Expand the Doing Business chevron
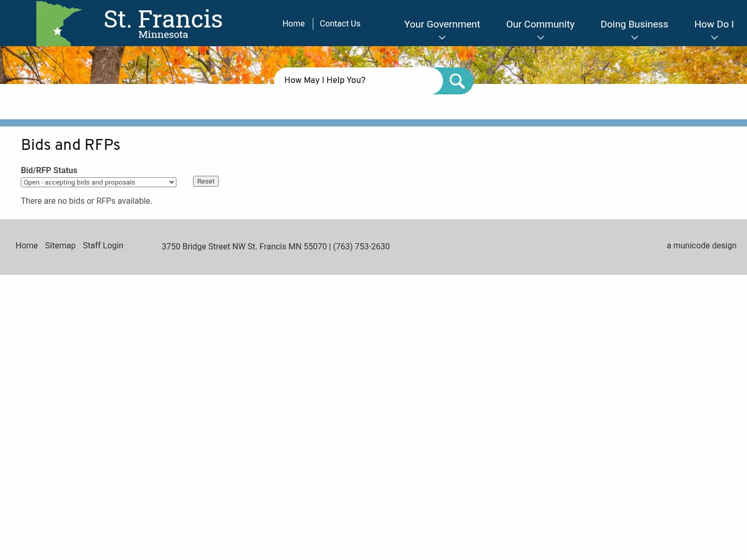The height and width of the screenshot is (560, 747). tap(634, 38)
